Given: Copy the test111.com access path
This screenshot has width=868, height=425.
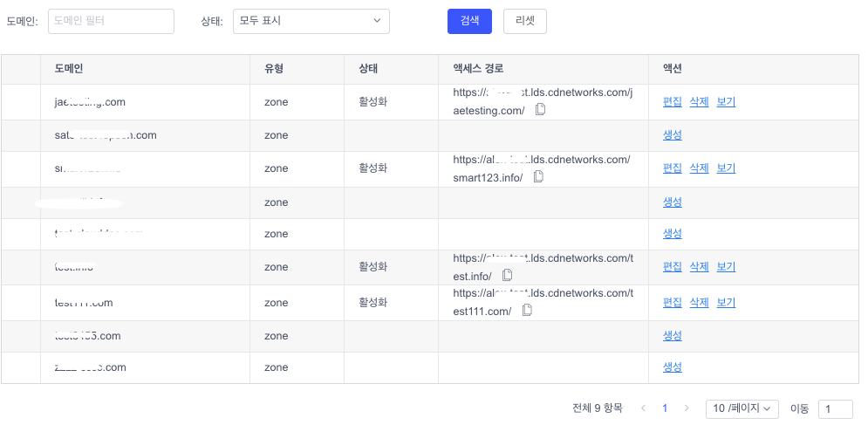Looking at the screenshot, I should tap(527, 311).
